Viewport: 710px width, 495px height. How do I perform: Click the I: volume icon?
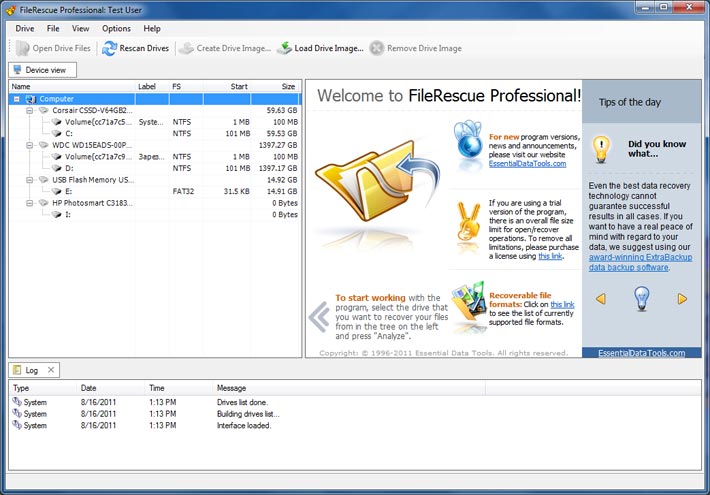tap(57, 214)
